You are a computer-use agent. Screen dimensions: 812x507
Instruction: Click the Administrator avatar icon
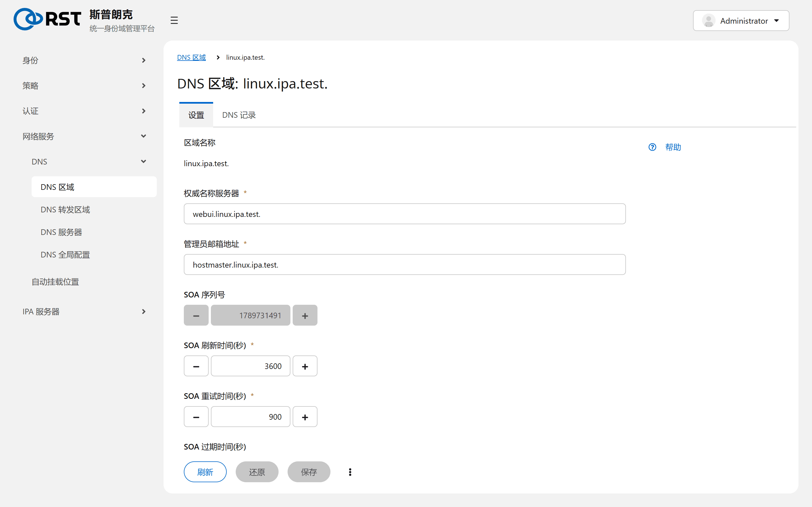[709, 21]
